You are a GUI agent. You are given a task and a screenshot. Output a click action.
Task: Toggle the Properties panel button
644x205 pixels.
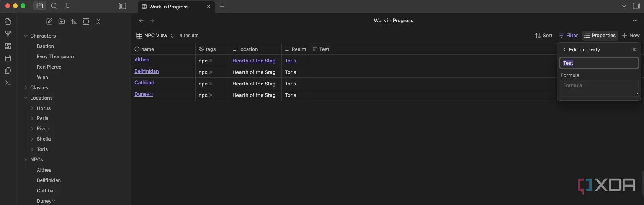(600, 36)
